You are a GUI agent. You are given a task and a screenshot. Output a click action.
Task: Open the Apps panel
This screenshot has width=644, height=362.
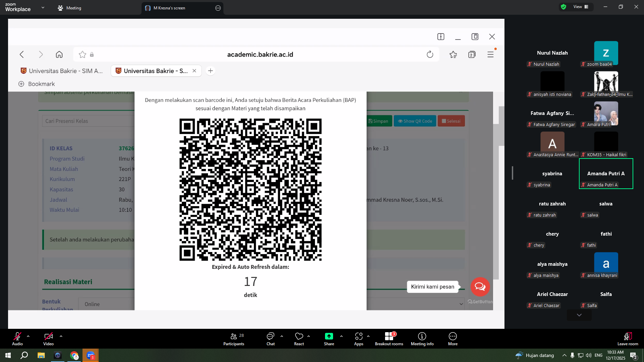(x=359, y=339)
